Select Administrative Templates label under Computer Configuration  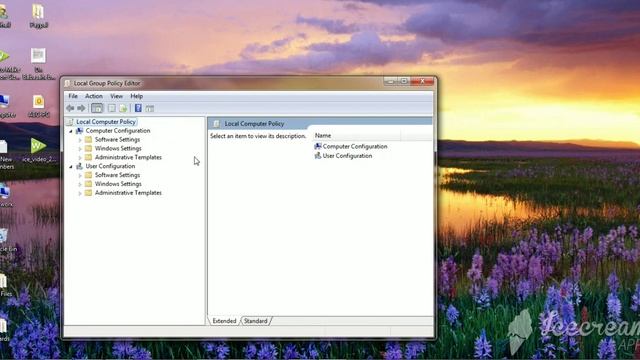coord(128,157)
